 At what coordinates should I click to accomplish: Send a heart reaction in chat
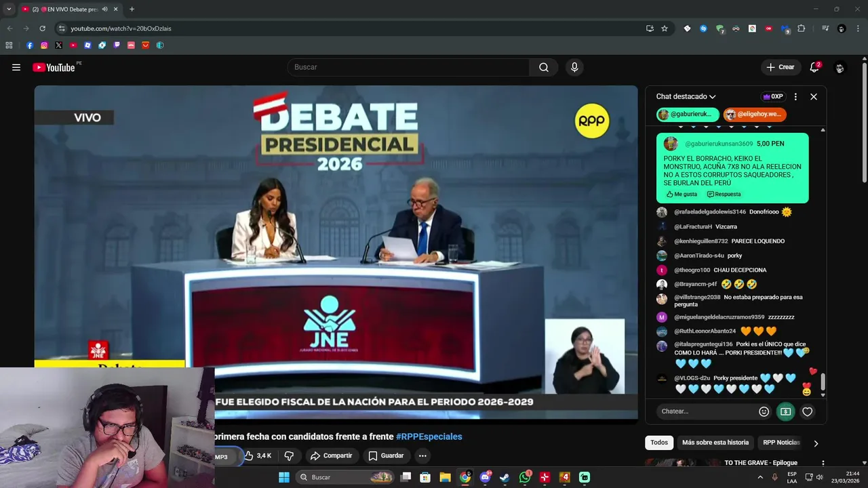coord(807,411)
